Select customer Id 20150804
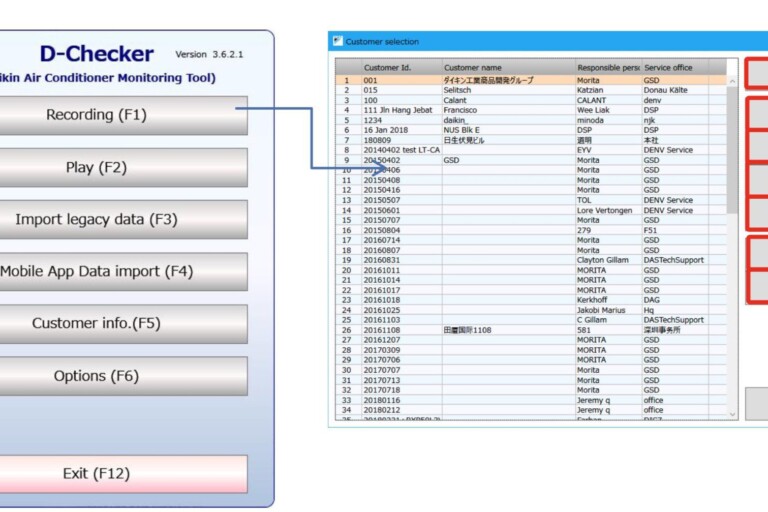This screenshot has width=768, height=512. [531, 230]
